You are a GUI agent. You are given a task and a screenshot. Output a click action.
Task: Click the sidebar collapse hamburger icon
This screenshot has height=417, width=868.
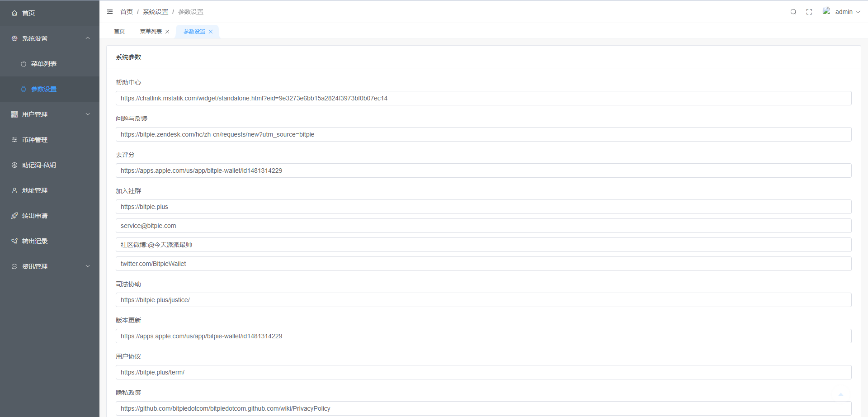[x=110, y=12]
